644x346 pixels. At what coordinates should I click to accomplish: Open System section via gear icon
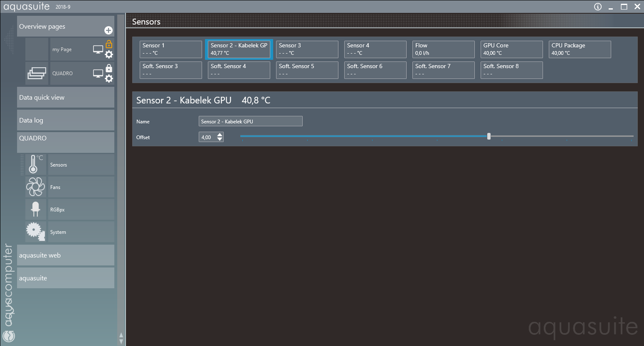(35, 232)
